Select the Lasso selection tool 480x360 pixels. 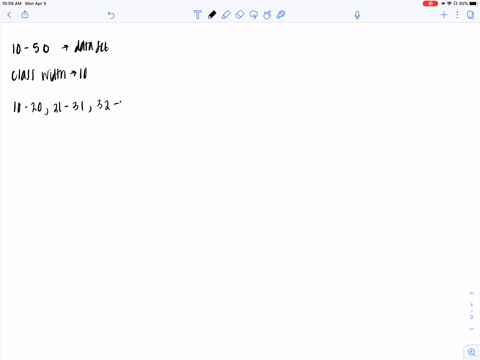253,15
